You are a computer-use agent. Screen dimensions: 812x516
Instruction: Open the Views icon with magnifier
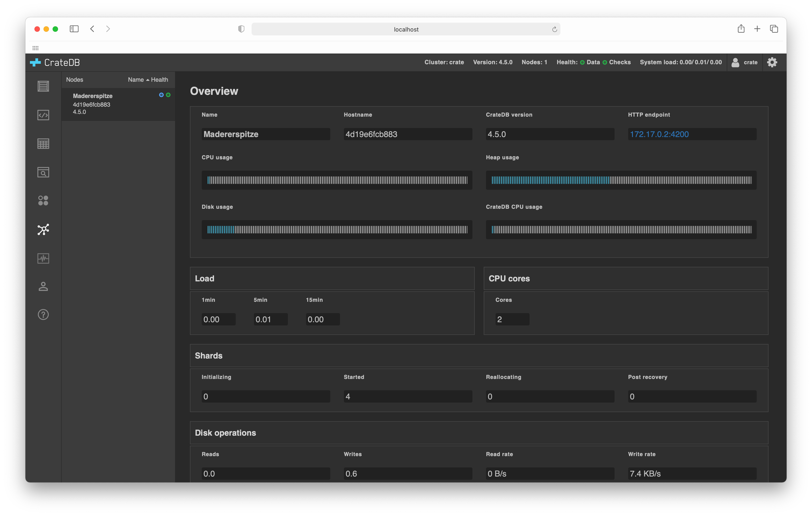(x=43, y=172)
